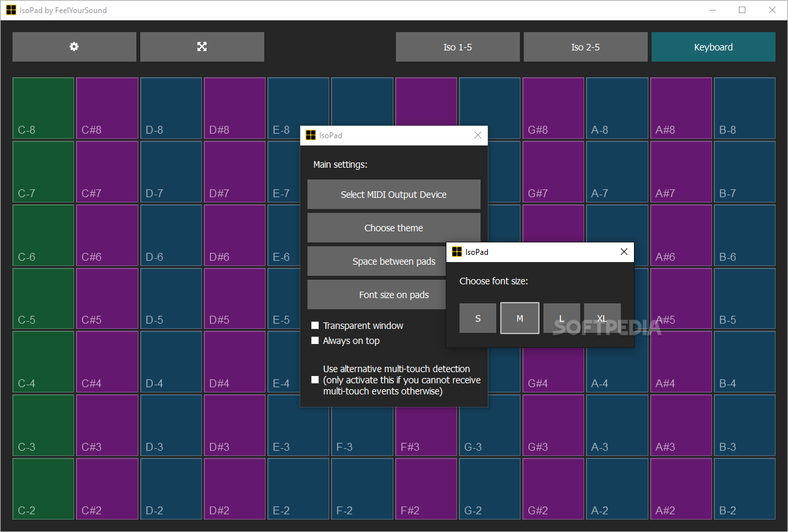Screen dimensions: 788x532
Task: Play the F#3 pad
Action: pyautogui.click(x=426, y=432)
